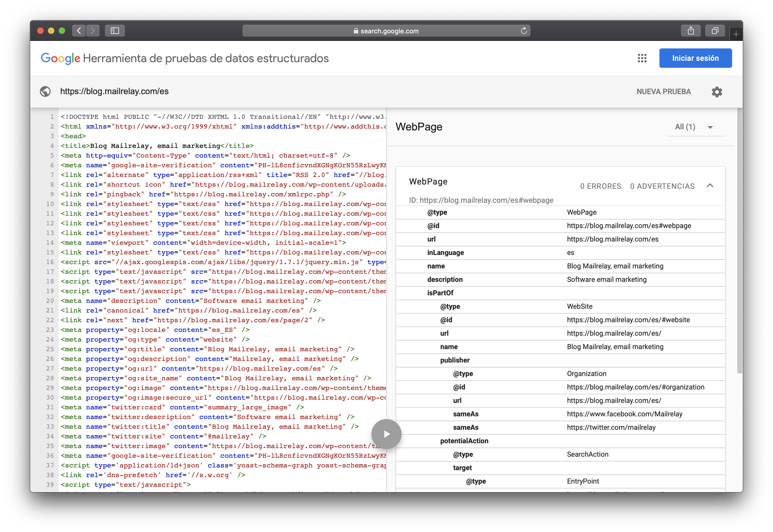Click description value Software email marketing

(x=606, y=279)
